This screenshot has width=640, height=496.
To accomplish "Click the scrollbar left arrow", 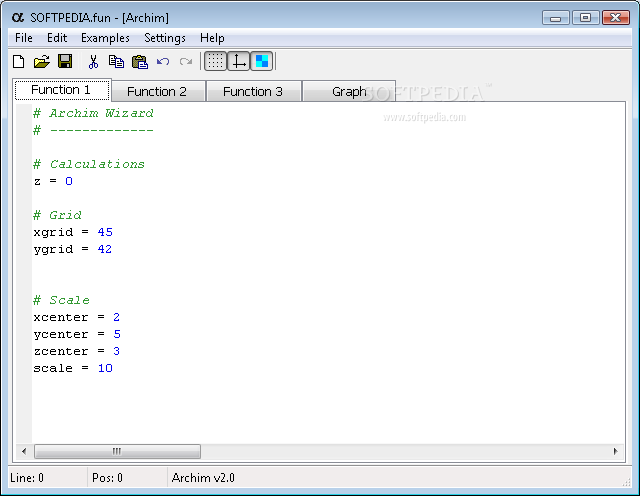I will [24, 452].
